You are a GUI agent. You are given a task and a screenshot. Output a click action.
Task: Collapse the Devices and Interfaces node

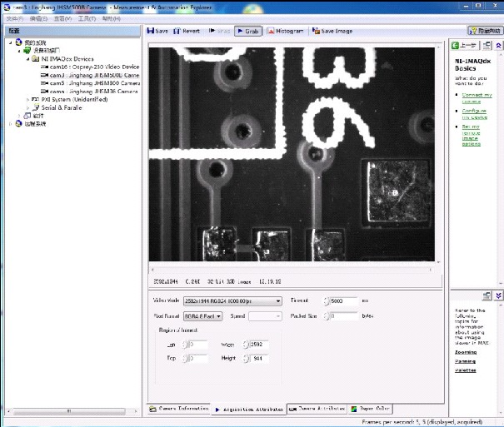click(19, 51)
